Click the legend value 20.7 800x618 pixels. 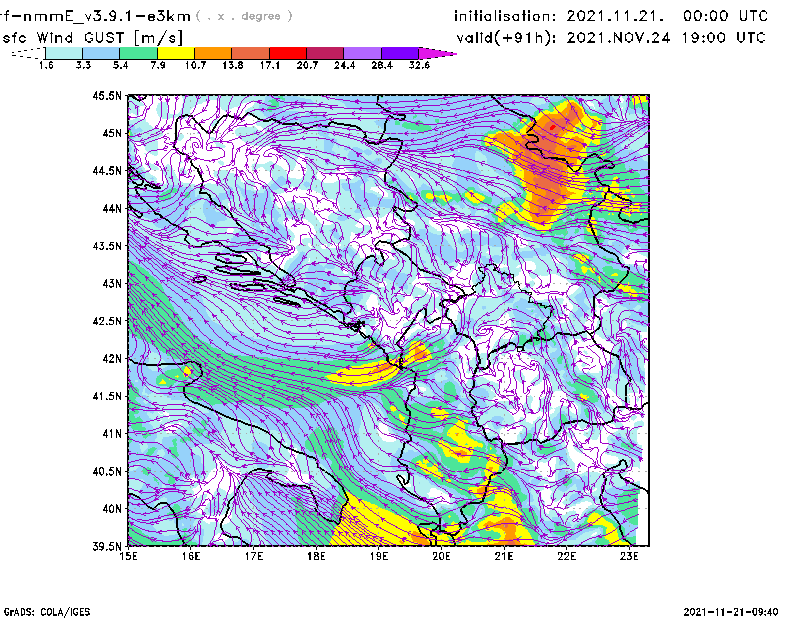click(307, 65)
